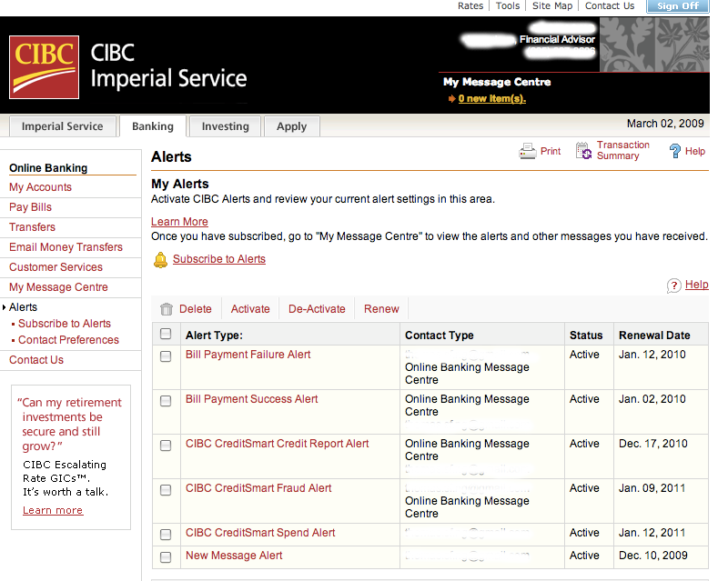The height and width of the screenshot is (581, 728).
Task: Open the 0 new item(s) link
Action: 491,98
